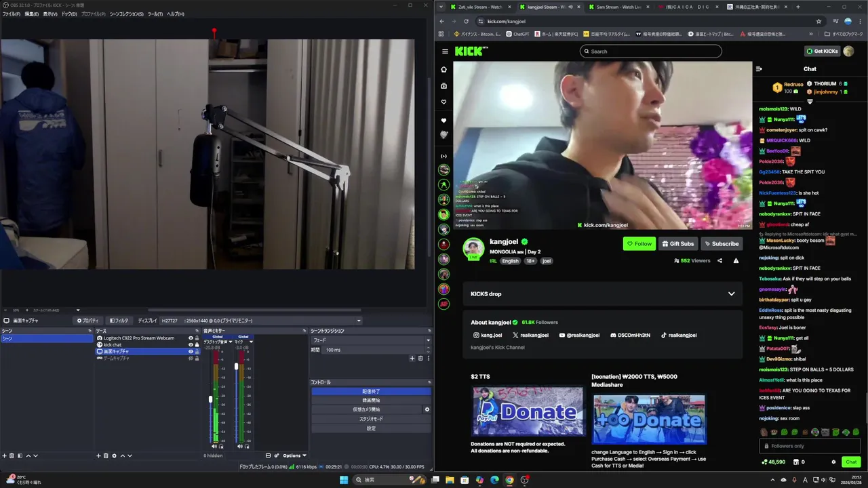Click 録画開始 to start recording
The height and width of the screenshot is (488, 868).
pyautogui.click(x=371, y=401)
